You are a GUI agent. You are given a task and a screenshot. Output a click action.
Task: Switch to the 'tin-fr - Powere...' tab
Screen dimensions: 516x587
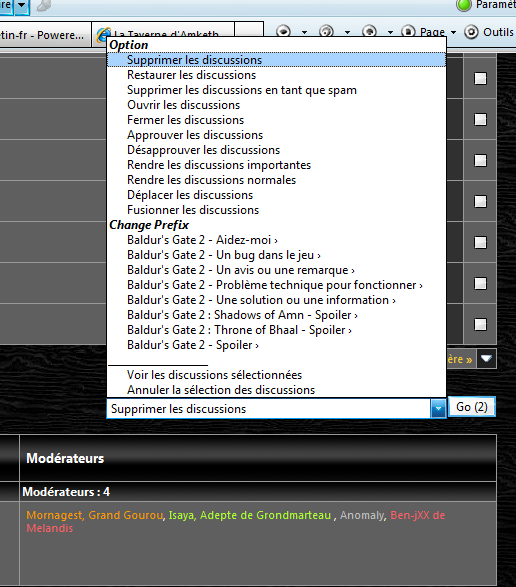click(45, 35)
